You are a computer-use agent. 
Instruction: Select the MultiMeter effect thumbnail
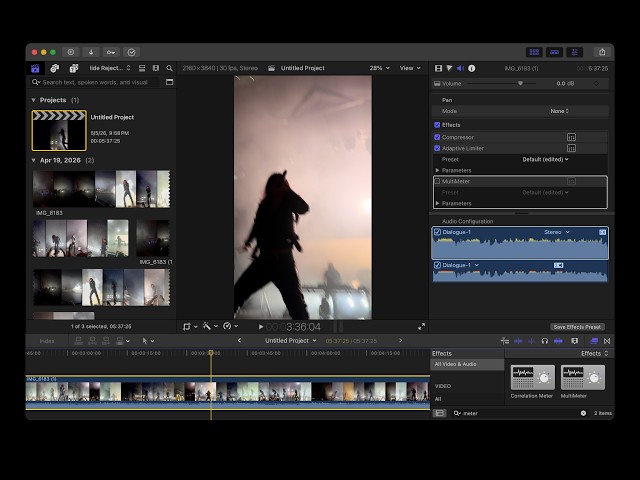tap(583, 377)
